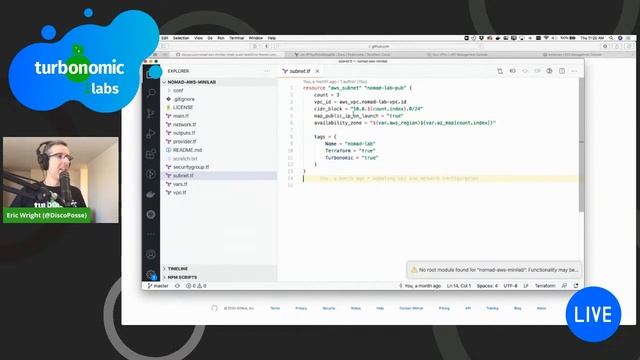Open the Source Control view
This screenshot has height=360, width=640.
pos(151,113)
